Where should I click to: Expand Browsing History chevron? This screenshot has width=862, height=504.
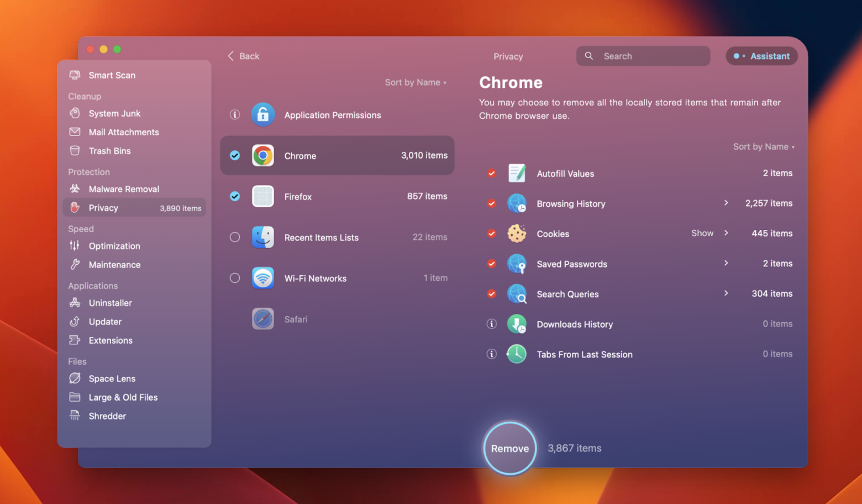(x=726, y=203)
